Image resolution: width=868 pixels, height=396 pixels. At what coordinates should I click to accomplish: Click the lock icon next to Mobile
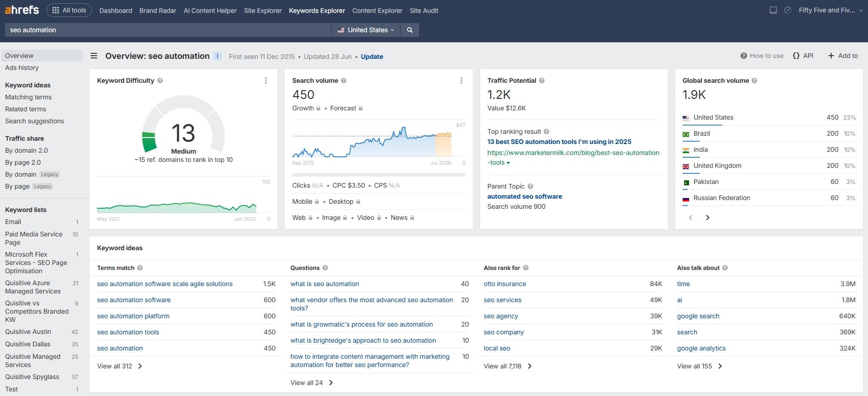click(316, 201)
